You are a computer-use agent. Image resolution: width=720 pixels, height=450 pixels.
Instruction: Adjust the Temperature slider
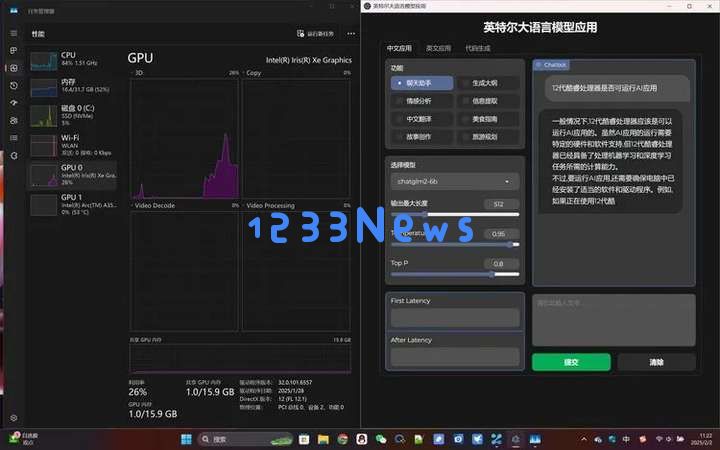click(x=455, y=244)
